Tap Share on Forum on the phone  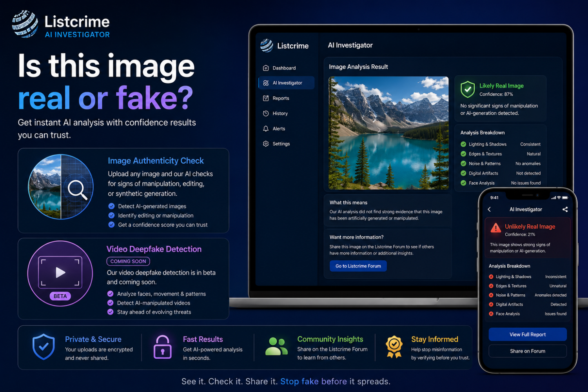pos(528,351)
